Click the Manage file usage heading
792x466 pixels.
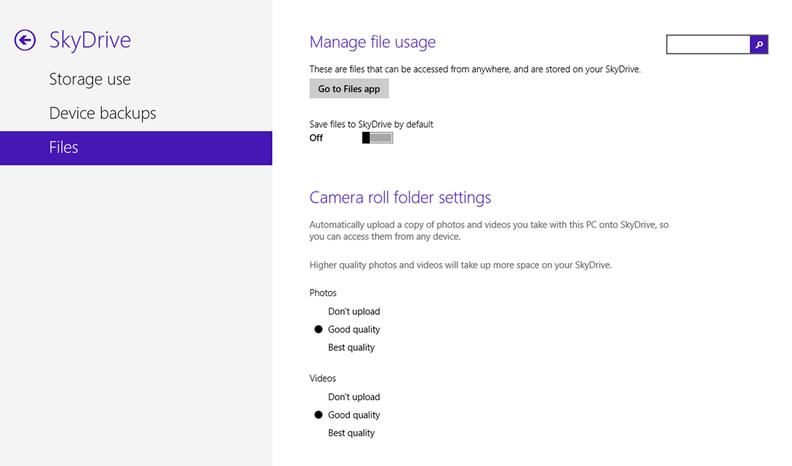[373, 42]
